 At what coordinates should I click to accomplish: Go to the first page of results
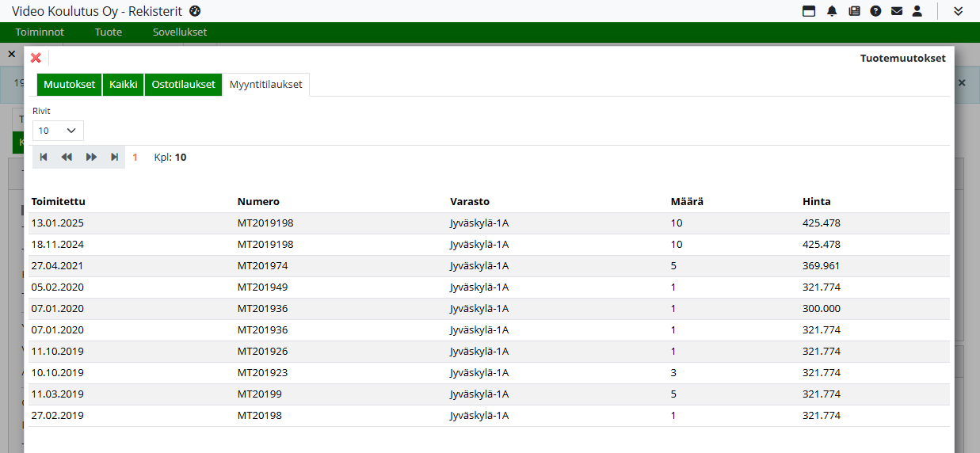point(44,158)
